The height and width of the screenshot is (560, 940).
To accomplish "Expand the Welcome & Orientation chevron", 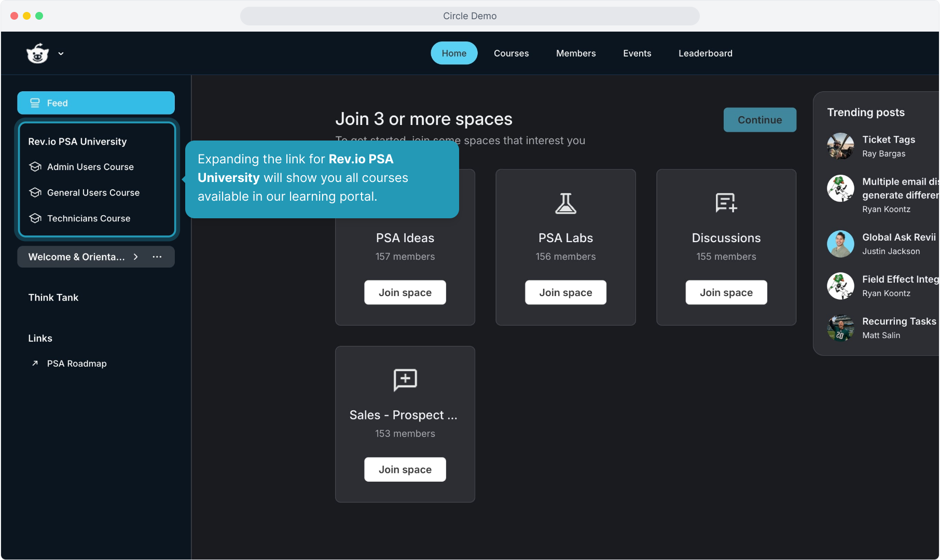I will coord(136,257).
